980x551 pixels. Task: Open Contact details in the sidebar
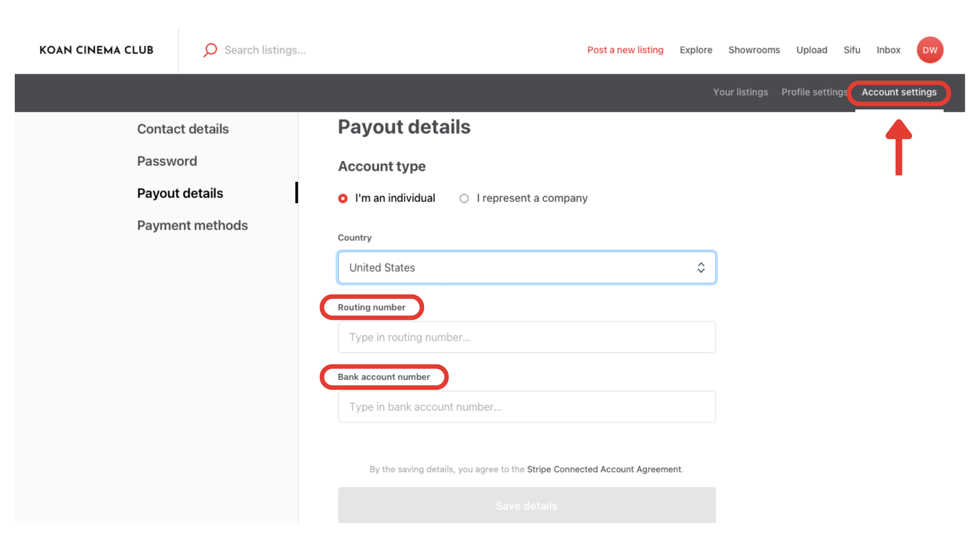183,129
